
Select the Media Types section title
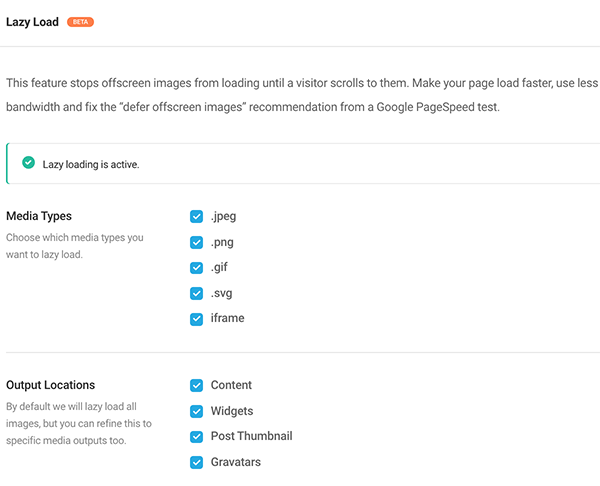point(39,216)
